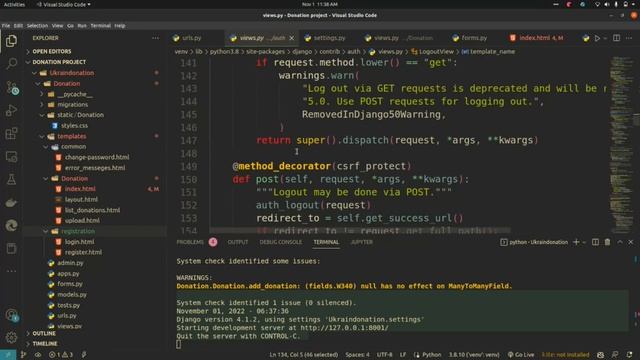The image size is (640, 360).
Task: Open list_donations.html file
Action: coord(92,210)
